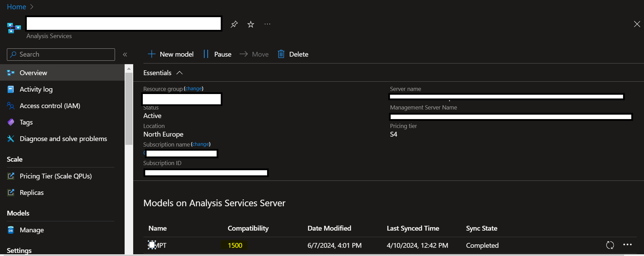
Task: Click the 1500 compatibility value
Action: coord(235,245)
